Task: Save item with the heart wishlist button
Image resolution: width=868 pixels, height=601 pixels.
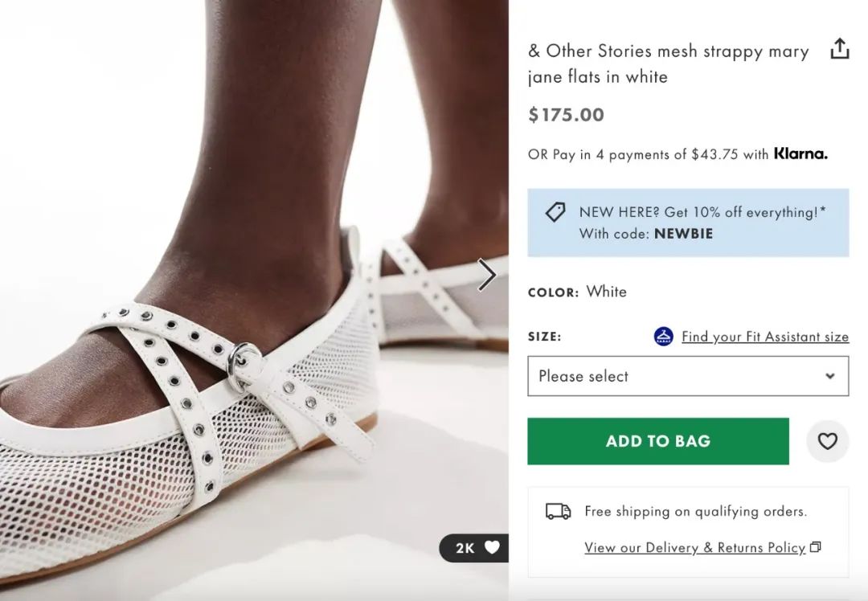Action: tap(827, 441)
